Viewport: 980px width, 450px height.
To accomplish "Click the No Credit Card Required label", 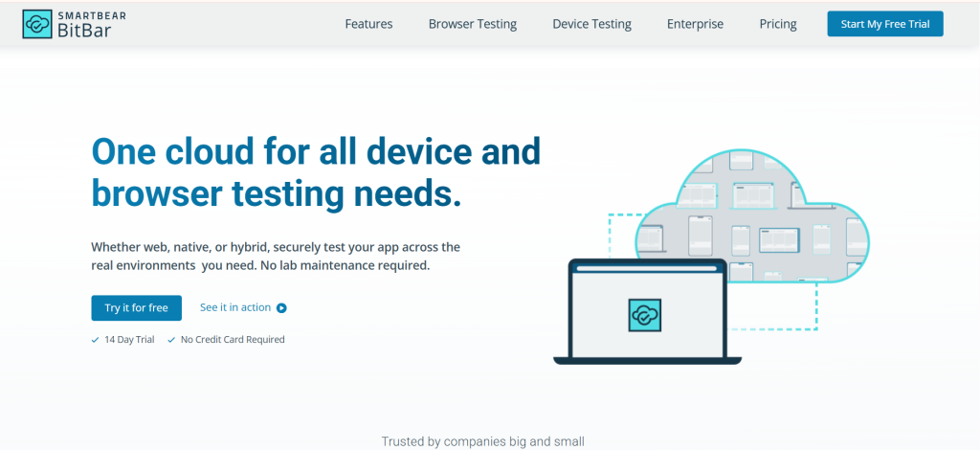I will [x=233, y=340].
